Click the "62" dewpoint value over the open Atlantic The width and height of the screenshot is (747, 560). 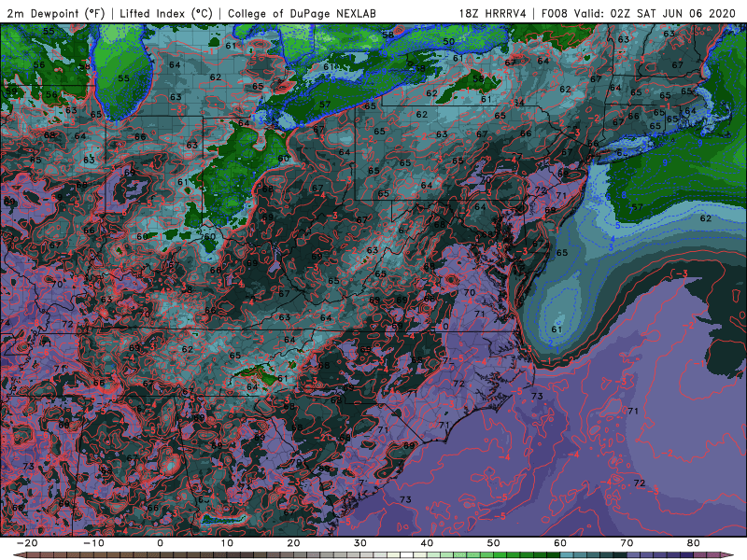coord(706,218)
